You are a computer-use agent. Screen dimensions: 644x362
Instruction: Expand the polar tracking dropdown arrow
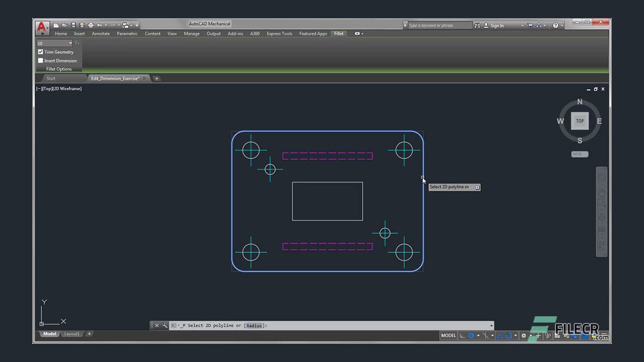click(x=492, y=335)
